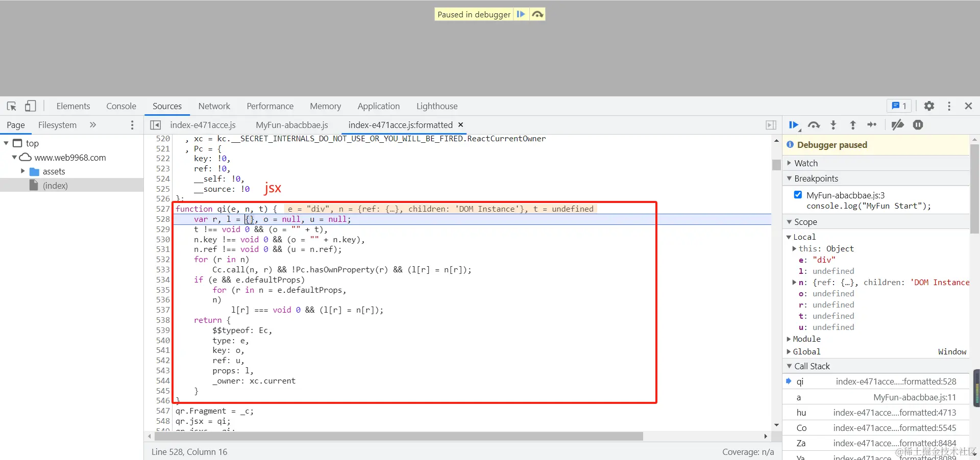Select the Page navigator tab
Screen dimensions: 980x460
point(16,125)
